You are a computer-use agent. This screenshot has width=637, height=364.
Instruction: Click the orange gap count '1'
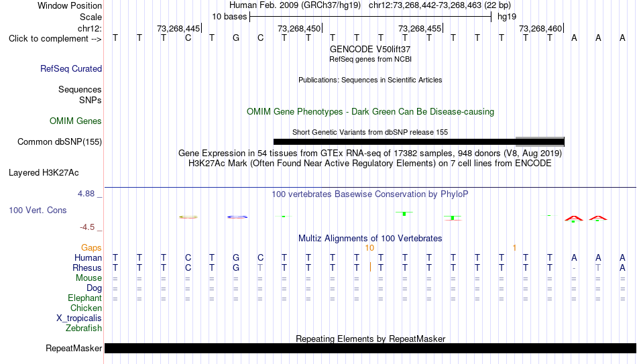pyautogui.click(x=514, y=248)
